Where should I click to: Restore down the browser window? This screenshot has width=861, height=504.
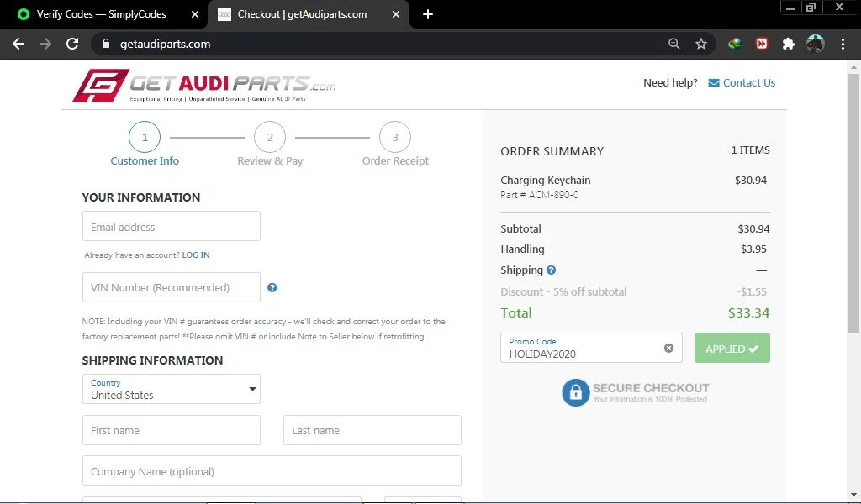pos(811,8)
